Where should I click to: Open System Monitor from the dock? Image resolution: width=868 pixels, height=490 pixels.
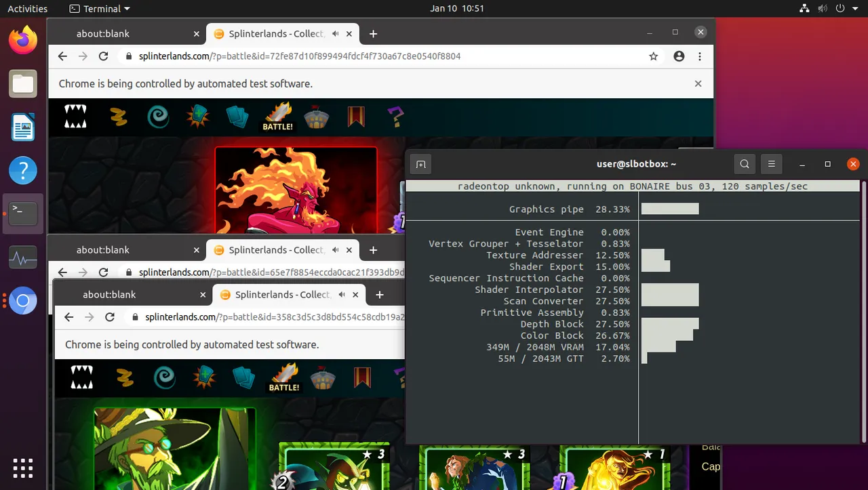click(23, 258)
